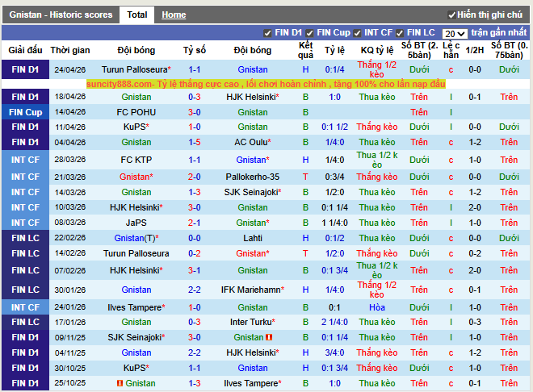Toggle the INT CF filter checkbox

357,33
